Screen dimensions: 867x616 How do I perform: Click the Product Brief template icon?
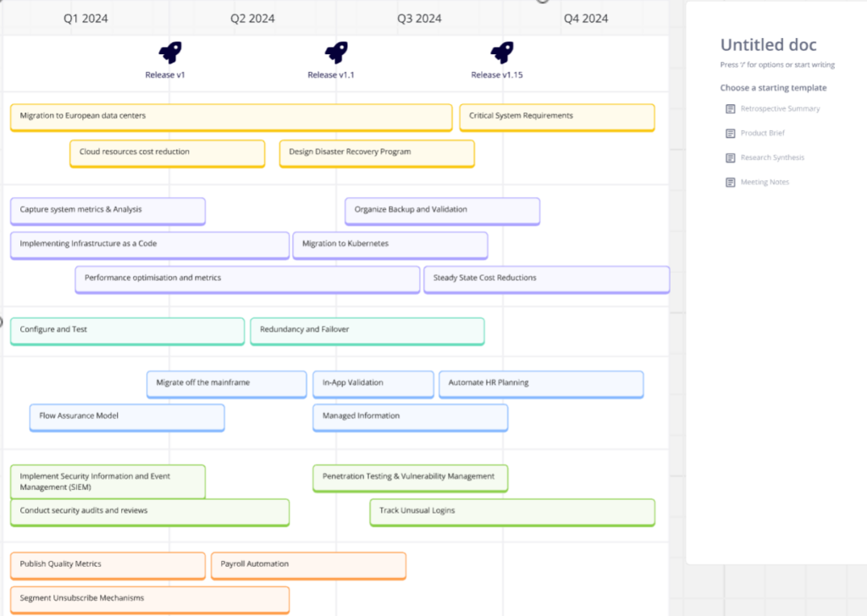[x=729, y=133]
